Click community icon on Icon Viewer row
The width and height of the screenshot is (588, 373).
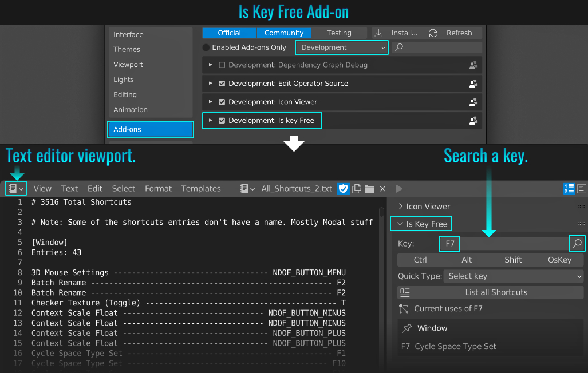click(x=473, y=102)
